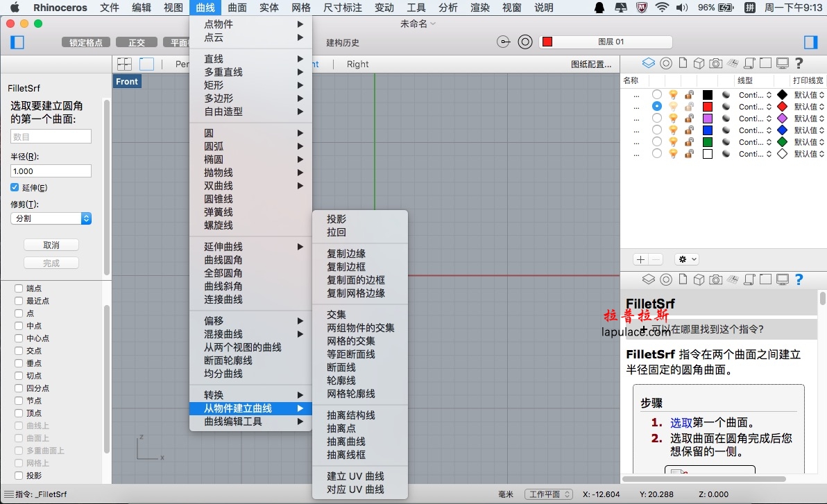Select the radio button for the blue layer
The height and width of the screenshot is (504, 827).
[656, 130]
